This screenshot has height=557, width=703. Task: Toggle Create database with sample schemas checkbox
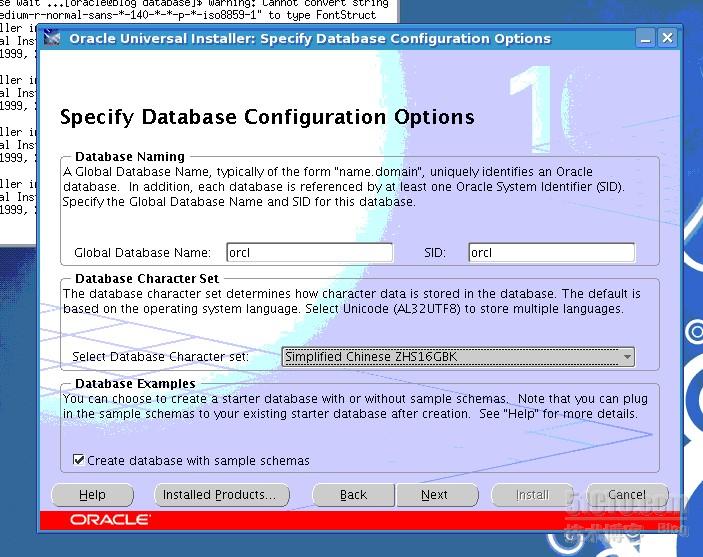point(78,460)
